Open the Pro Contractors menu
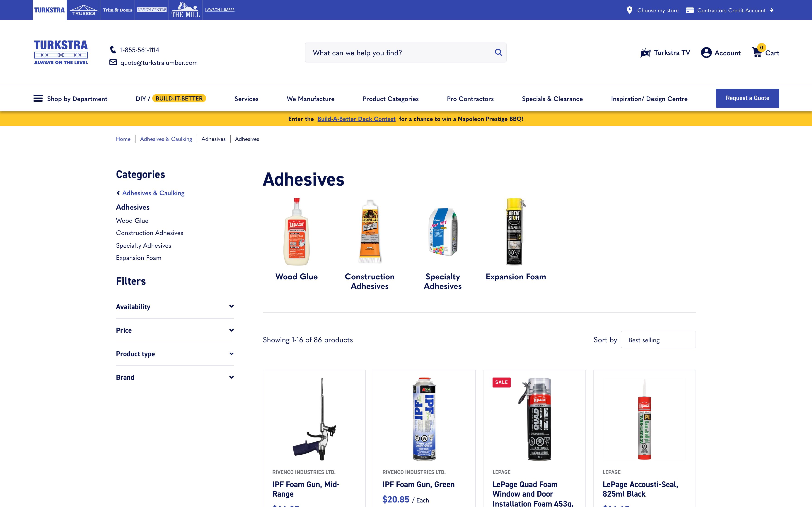 (x=470, y=99)
